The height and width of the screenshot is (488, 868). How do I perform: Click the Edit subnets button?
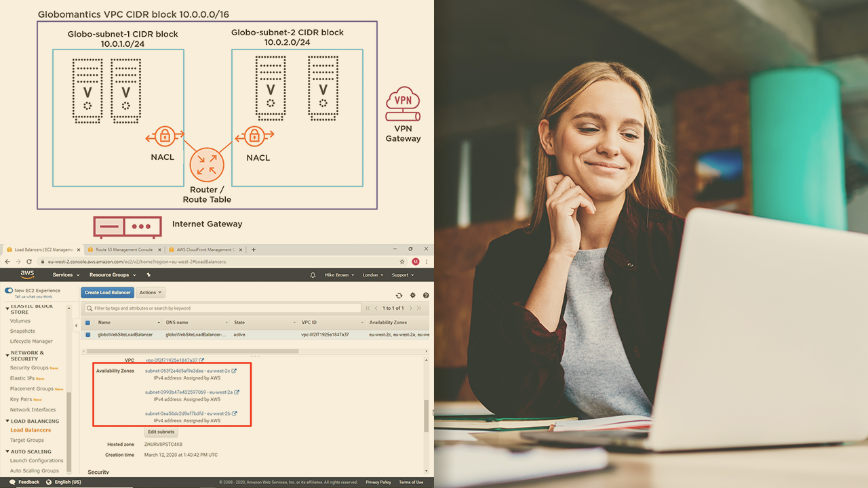coord(161,432)
